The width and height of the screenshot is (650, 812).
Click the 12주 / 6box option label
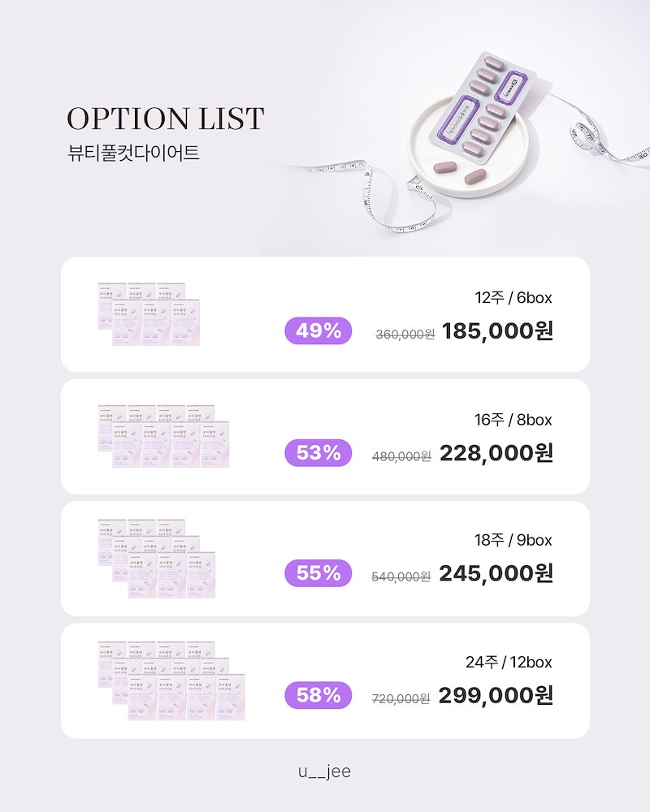(x=513, y=298)
